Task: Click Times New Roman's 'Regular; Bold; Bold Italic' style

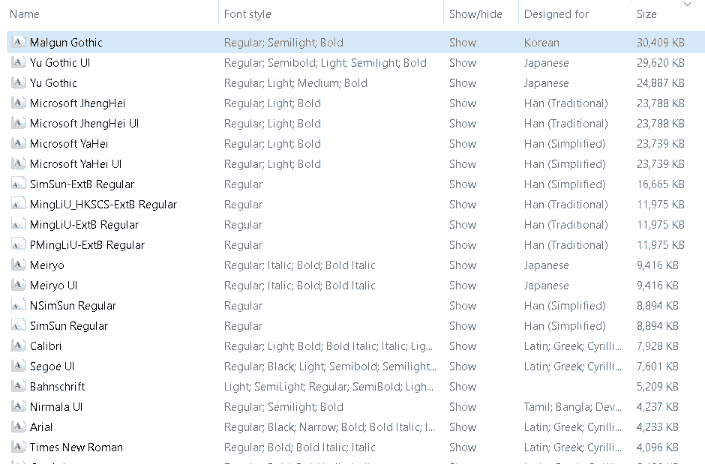Action: (x=299, y=447)
